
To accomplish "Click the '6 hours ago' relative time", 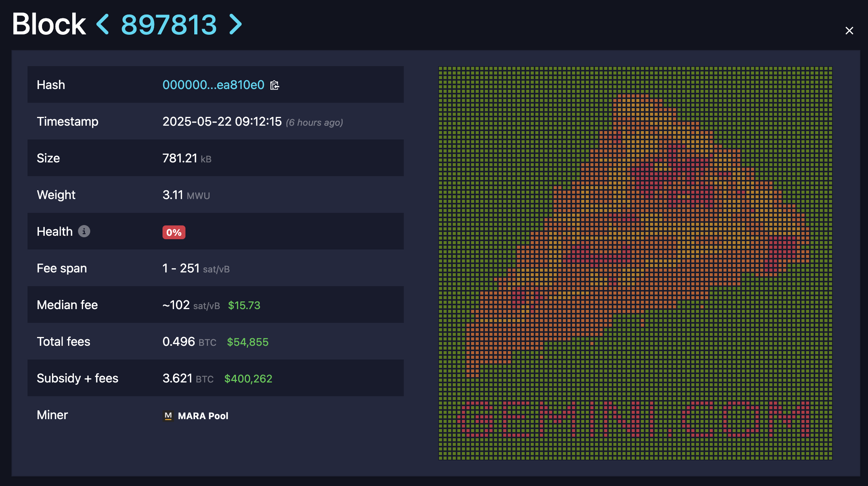I will click(x=314, y=123).
